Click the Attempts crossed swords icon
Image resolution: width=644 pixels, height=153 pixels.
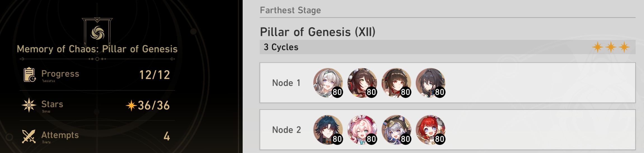[x=29, y=136]
